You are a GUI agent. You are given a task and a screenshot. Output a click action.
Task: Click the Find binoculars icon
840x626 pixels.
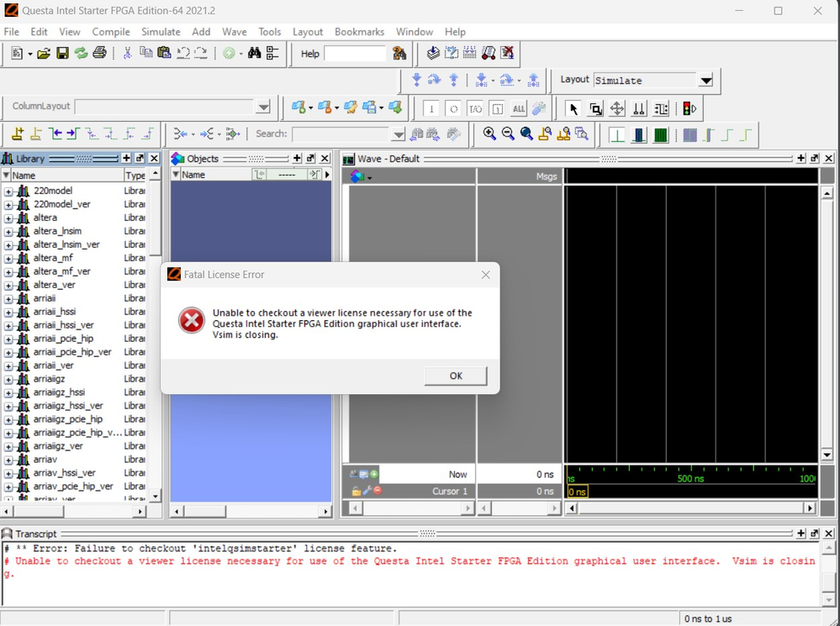(x=255, y=52)
